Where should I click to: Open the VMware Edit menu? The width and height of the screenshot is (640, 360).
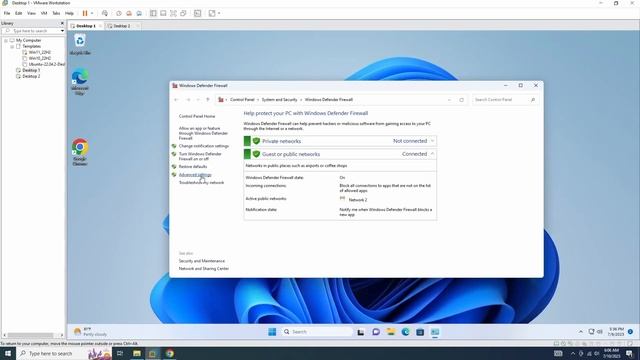click(19, 13)
